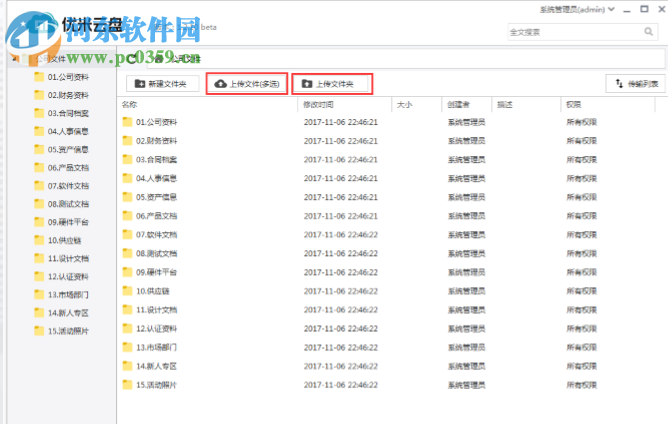Click the refresh icon beside the path bar
This screenshot has width=668, height=424.
131,58
